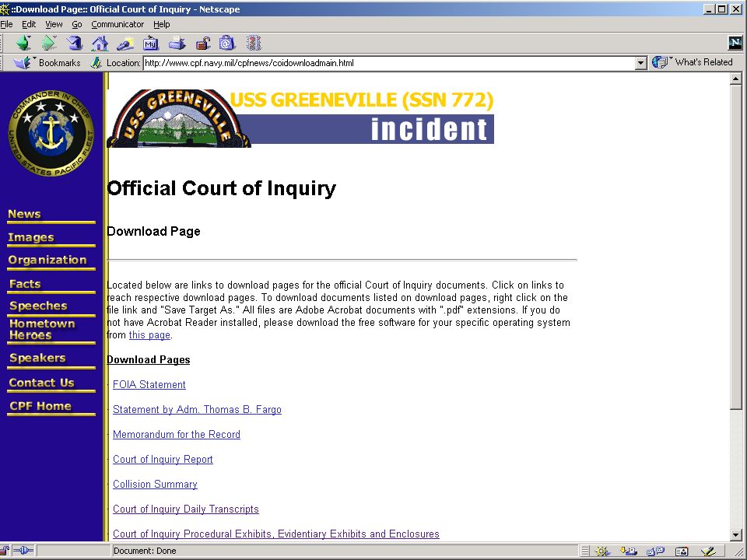Open Composer from component bar icon
The height and width of the screenshot is (560, 747).
(x=708, y=551)
